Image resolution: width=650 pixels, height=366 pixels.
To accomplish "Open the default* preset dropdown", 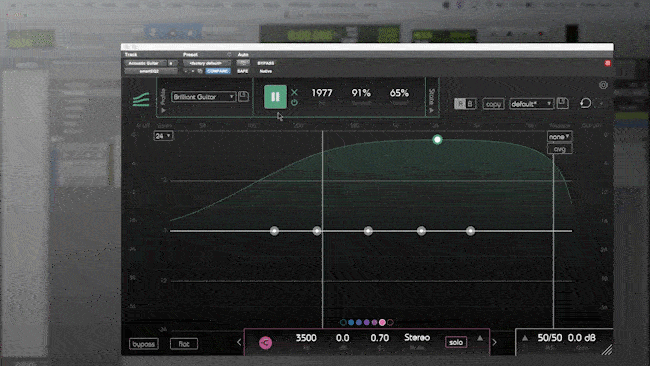I will 531,104.
